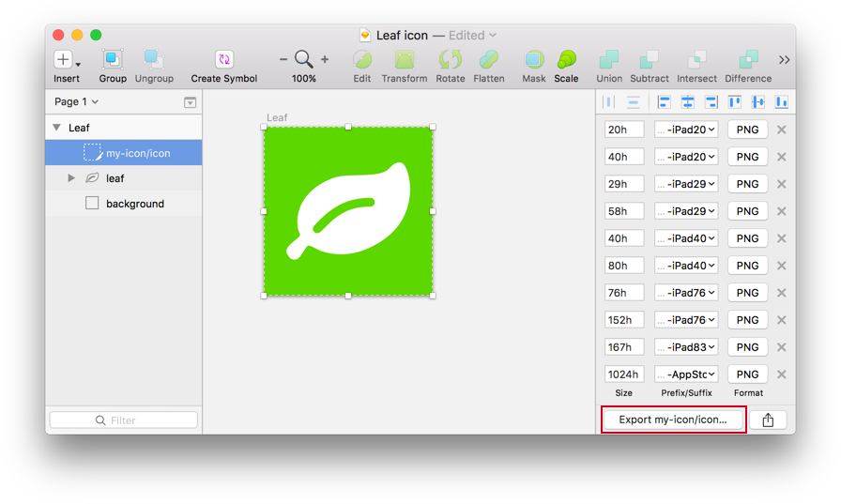Screen dimensions: 841x504
Task: Click Export my-icon/icon button
Action: (673, 420)
